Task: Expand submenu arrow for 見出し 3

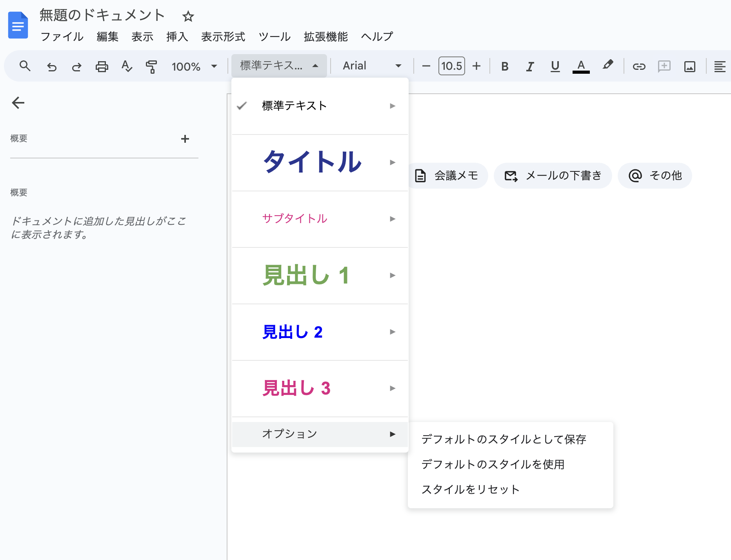Action: (x=393, y=388)
